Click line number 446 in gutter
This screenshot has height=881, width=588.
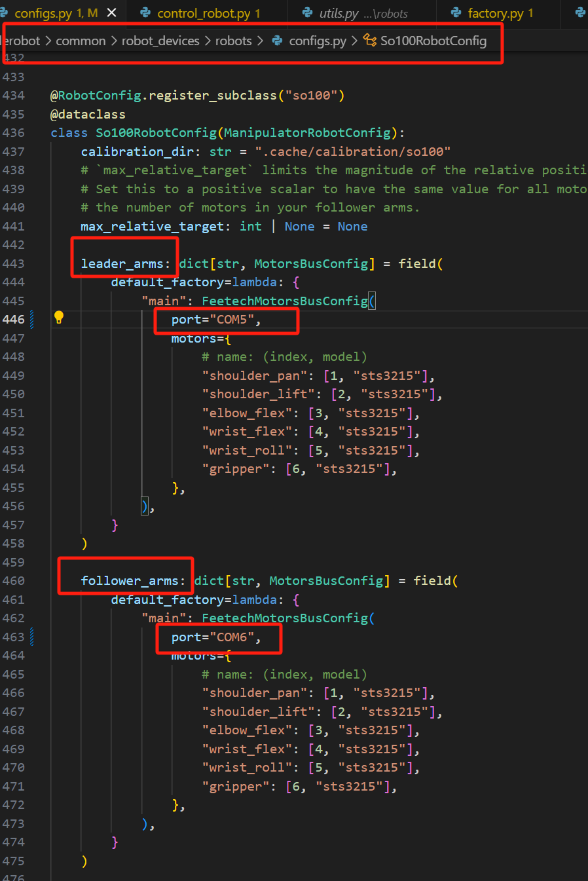tap(13, 319)
